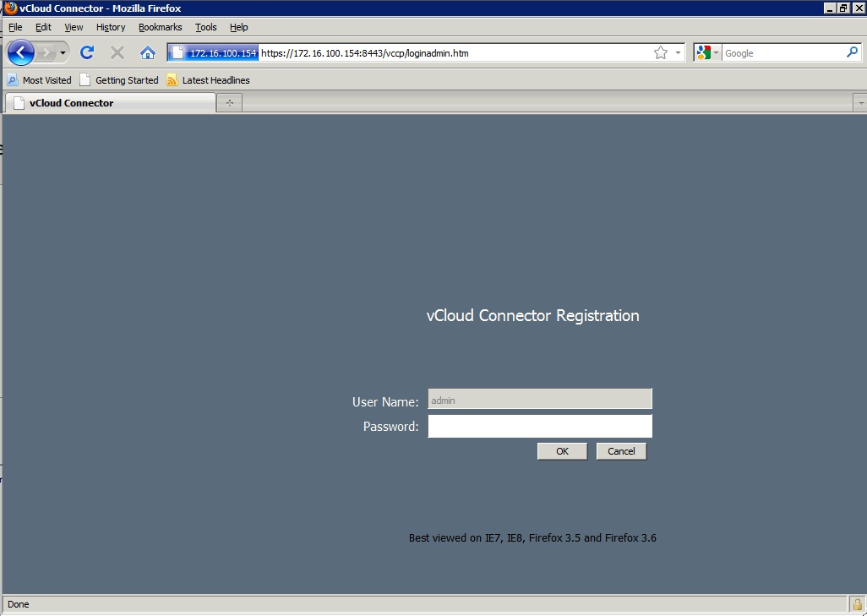Open the Tools menu
Viewport: 867px width, 616px height.
pos(205,27)
